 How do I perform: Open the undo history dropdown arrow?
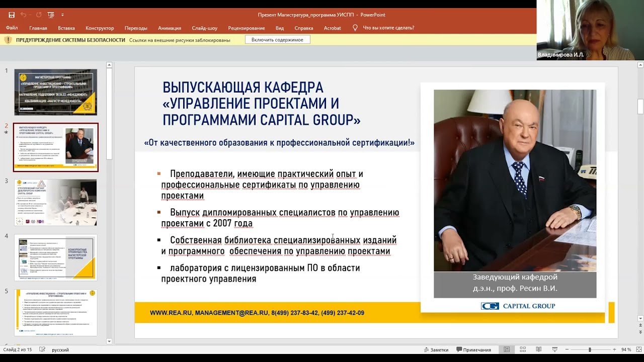pyautogui.click(x=30, y=15)
